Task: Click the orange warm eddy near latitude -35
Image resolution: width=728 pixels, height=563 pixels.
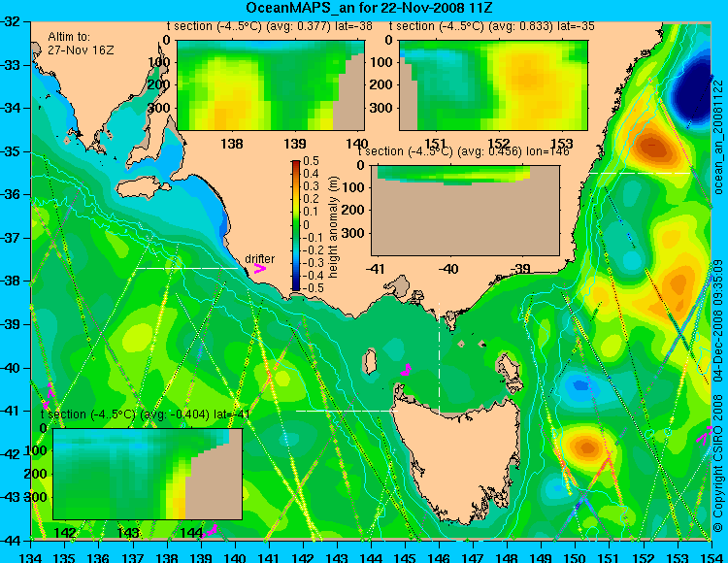Action: [653, 147]
